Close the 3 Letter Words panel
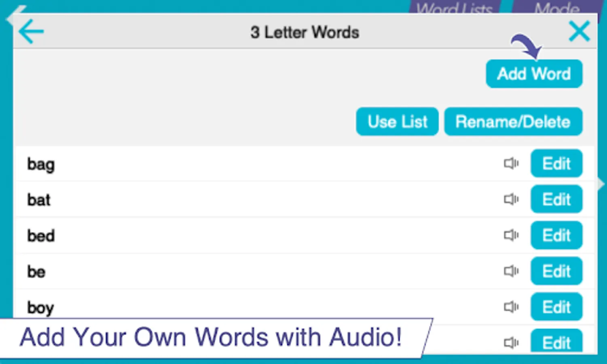This screenshot has height=364, width=607. click(x=579, y=32)
